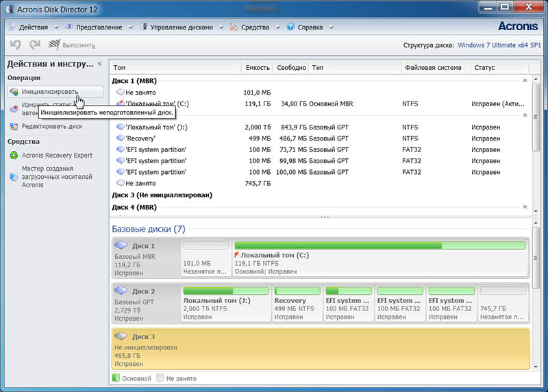Click volume icon of 'Recovery' list row
548x392 pixels.
pyautogui.click(x=121, y=138)
